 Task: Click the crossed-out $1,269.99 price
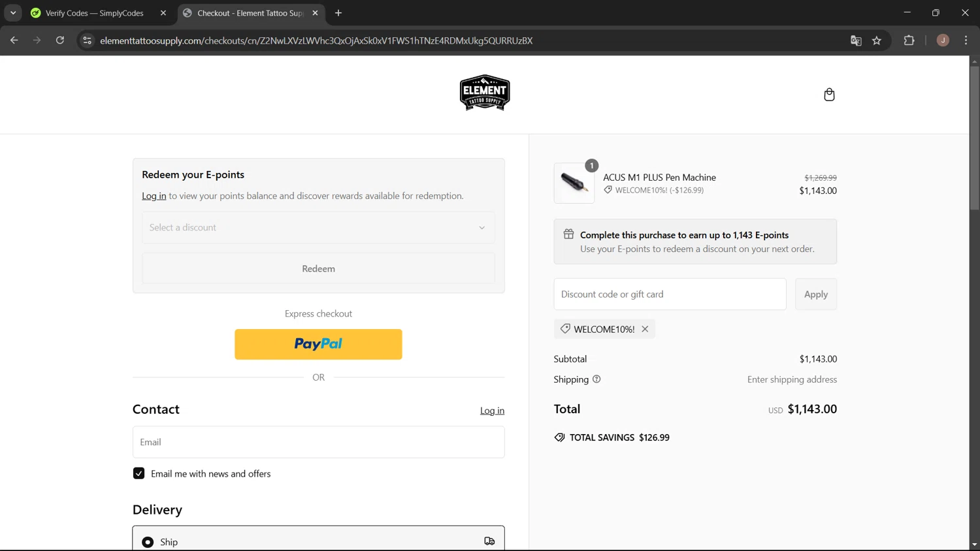[821, 178]
